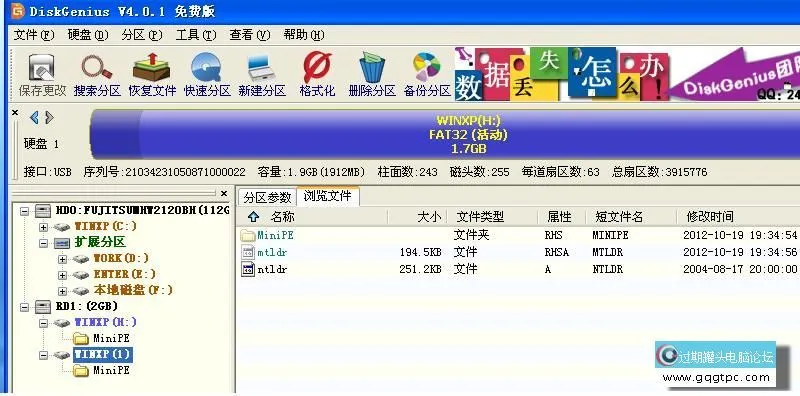Select 本地磁盘 (F:) label in tree

tap(133, 291)
